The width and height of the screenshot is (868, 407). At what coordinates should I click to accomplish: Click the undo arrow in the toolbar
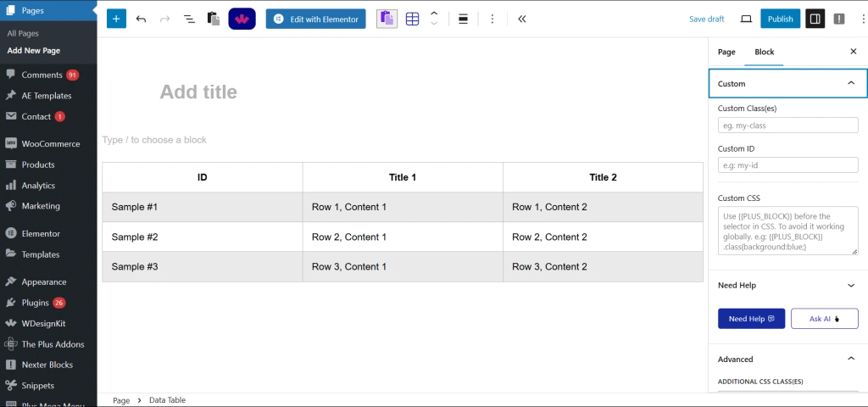pyautogui.click(x=141, y=19)
